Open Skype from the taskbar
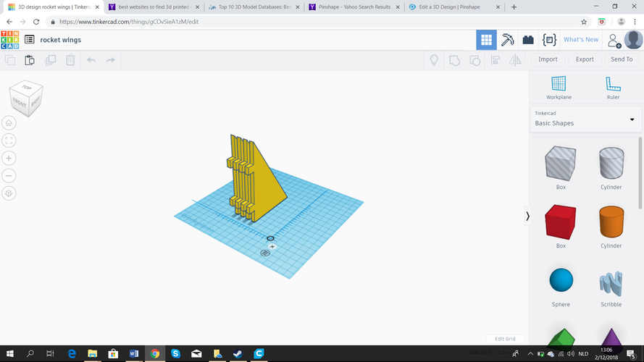This screenshot has height=362, width=644. [175, 353]
